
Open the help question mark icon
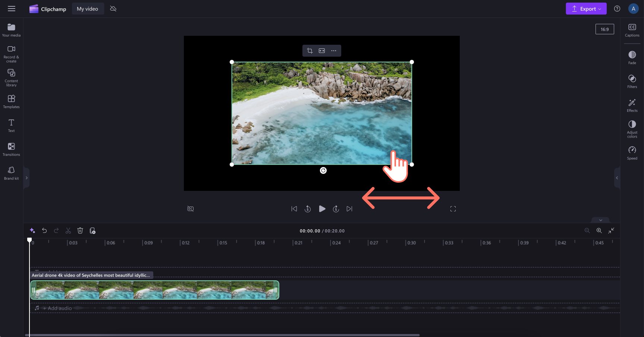point(617,9)
